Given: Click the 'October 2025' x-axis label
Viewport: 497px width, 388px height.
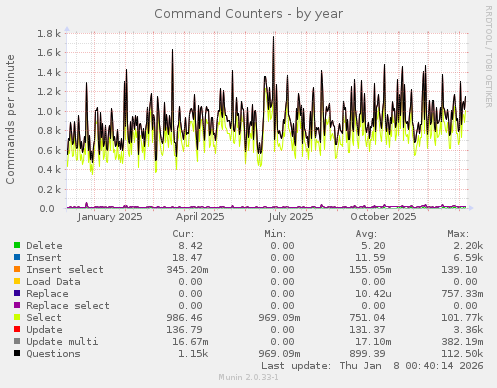Looking at the screenshot, I should [383, 217].
